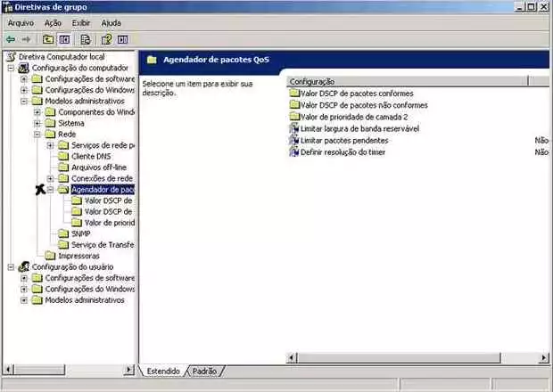Select 'Cliente DNS' in the tree
Image resolution: width=553 pixels, height=392 pixels.
[x=91, y=156]
